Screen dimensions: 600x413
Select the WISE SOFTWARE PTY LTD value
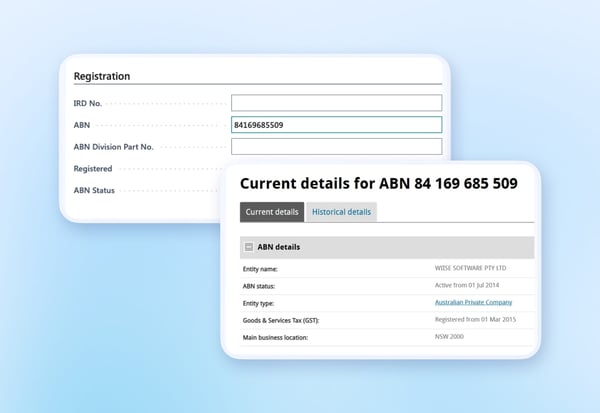pos(470,268)
